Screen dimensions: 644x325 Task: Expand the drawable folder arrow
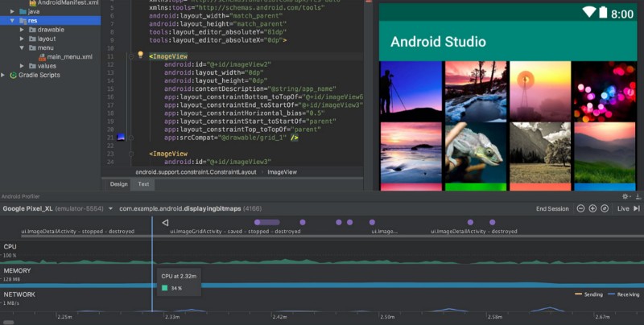tap(22, 30)
